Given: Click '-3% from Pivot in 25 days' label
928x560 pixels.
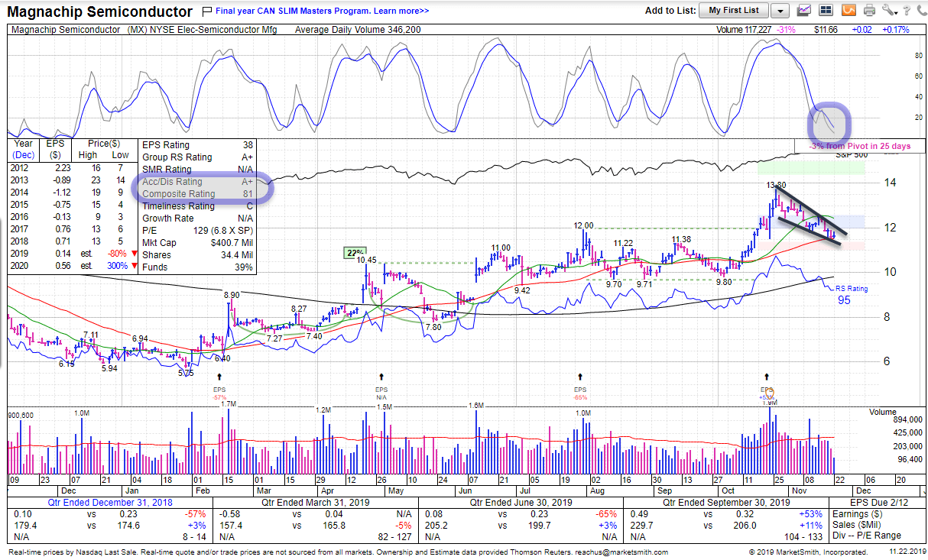Looking at the screenshot, I should click(x=860, y=146).
